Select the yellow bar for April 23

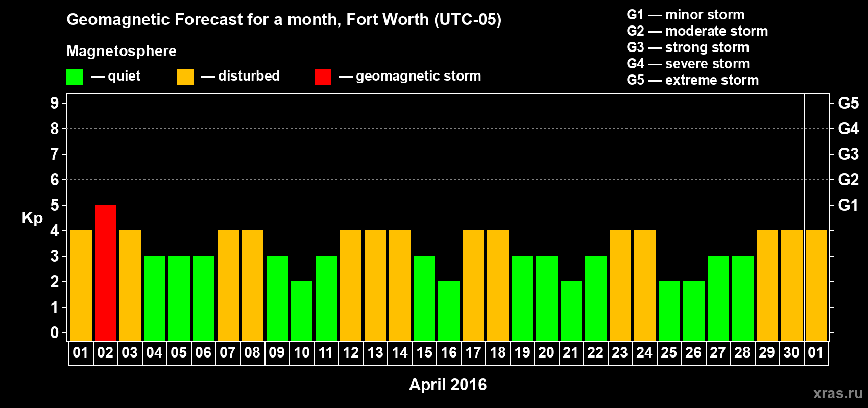click(x=620, y=285)
